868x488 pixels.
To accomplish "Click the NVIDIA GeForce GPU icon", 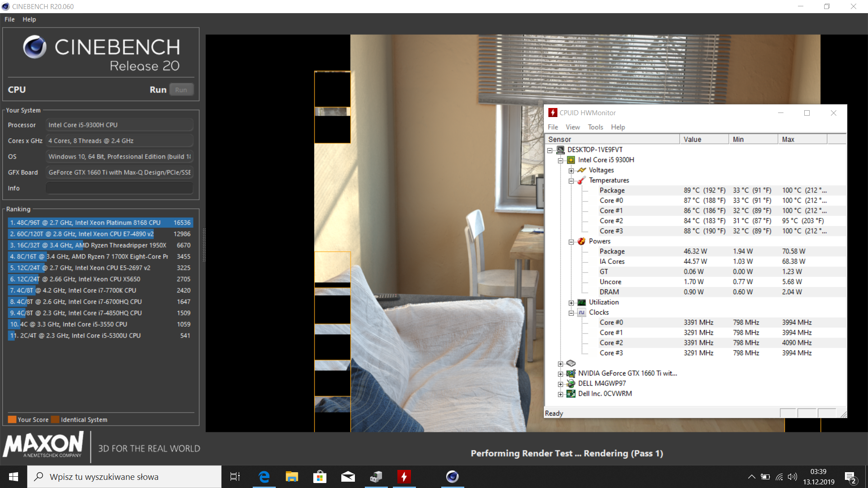I will (571, 373).
